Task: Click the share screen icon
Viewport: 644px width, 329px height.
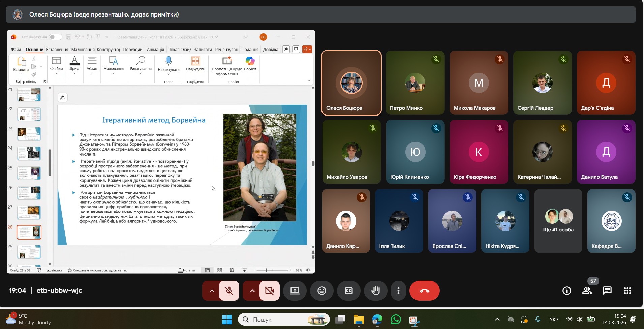Action: click(x=295, y=291)
